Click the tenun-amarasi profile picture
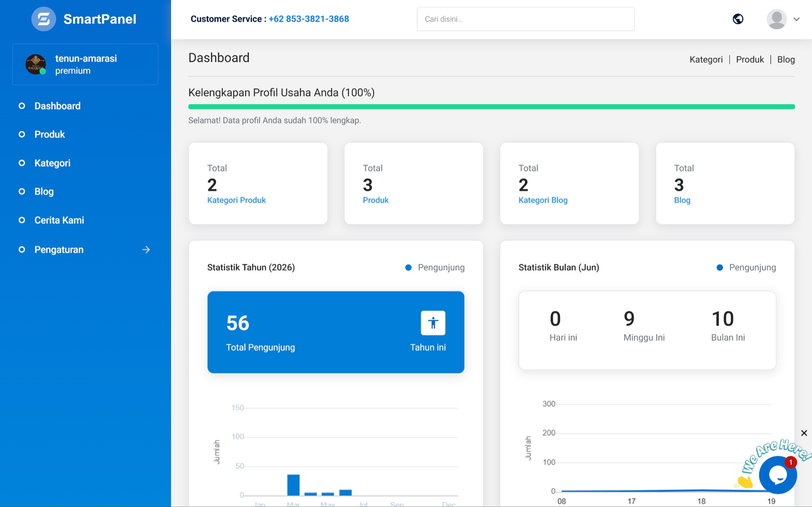 coord(36,64)
